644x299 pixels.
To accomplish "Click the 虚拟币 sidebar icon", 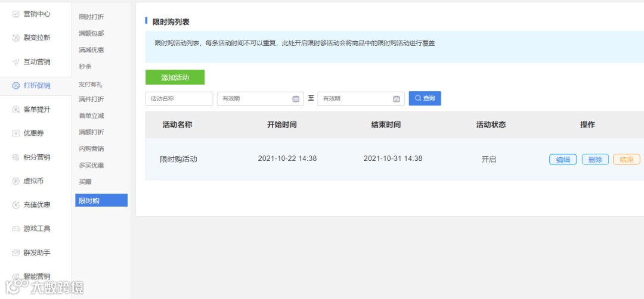I will click(16, 181).
